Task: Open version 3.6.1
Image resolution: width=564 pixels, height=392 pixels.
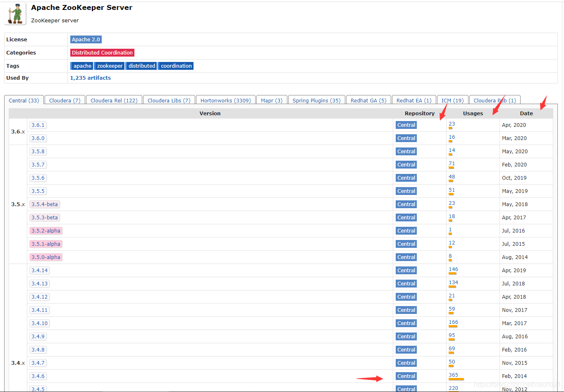Action: [x=38, y=125]
